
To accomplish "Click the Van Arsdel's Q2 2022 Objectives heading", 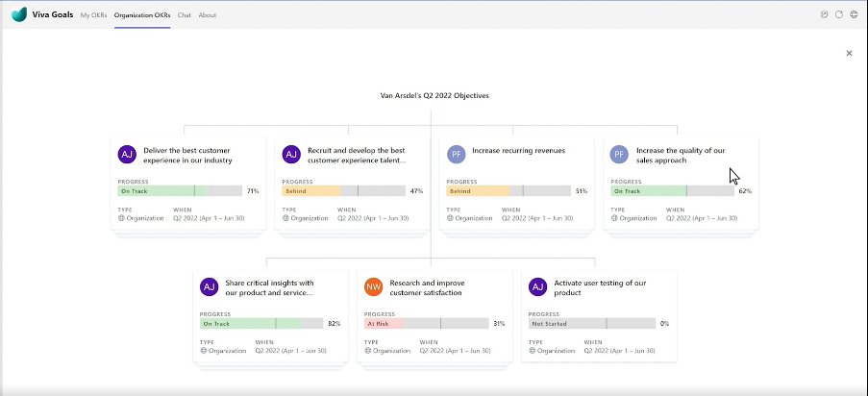I will coord(434,95).
